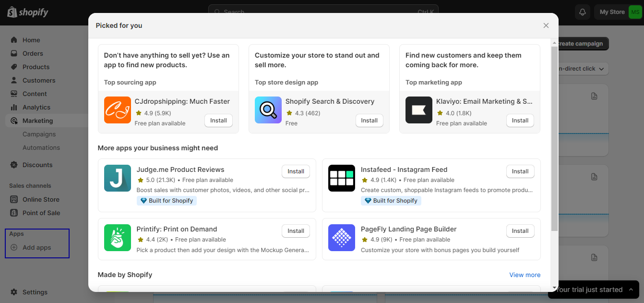Click the Customers person icon
The width and height of the screenshot is (644, 303).
coord(14,80)
